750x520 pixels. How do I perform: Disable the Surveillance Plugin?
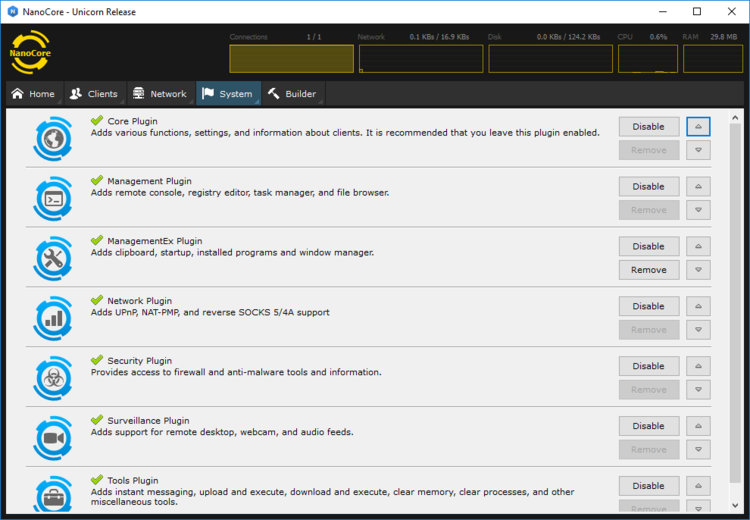[x=649, y=426]
